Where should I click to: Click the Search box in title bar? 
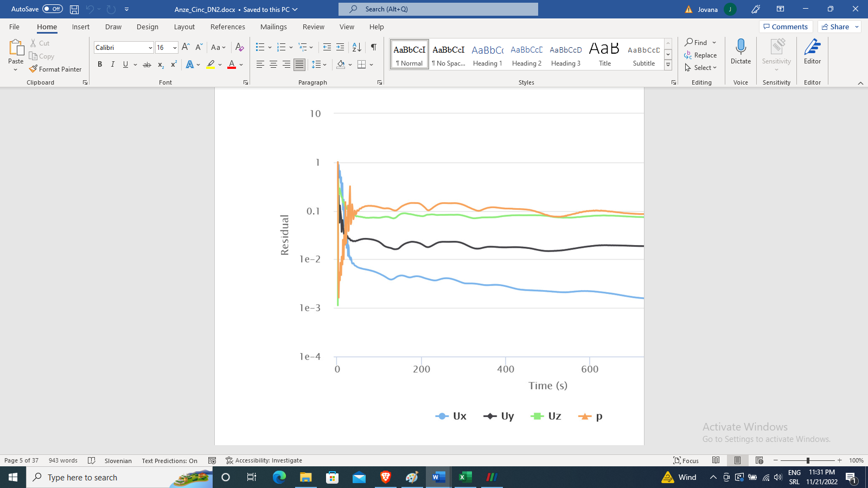[438, 9]
